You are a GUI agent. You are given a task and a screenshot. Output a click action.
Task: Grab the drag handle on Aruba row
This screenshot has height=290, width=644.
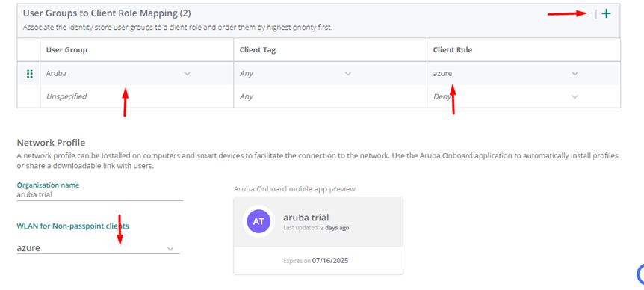pos(30,74)
